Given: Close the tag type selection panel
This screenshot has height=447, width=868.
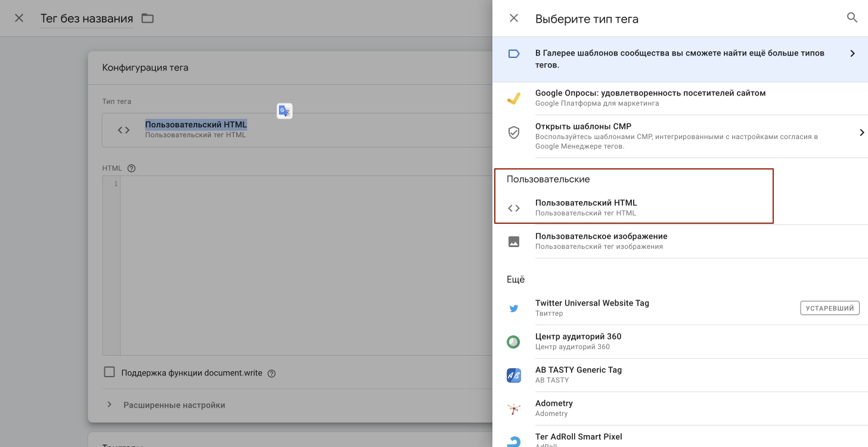Looking at the screenshot, I should pyautogui.click(x=514, y=19).
